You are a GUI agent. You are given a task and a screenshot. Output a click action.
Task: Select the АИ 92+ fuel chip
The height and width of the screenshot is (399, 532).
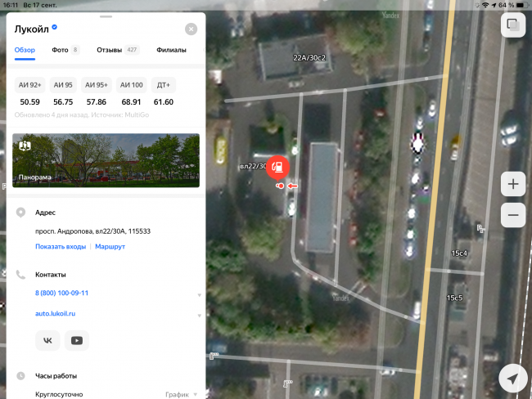(x=29, y=85)
